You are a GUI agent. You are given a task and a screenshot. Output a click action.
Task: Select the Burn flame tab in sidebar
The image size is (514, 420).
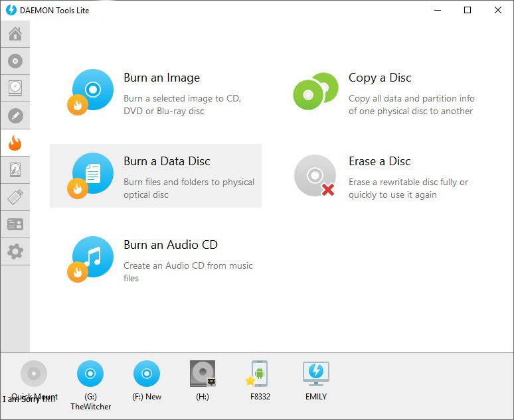[x=15, y=143]
